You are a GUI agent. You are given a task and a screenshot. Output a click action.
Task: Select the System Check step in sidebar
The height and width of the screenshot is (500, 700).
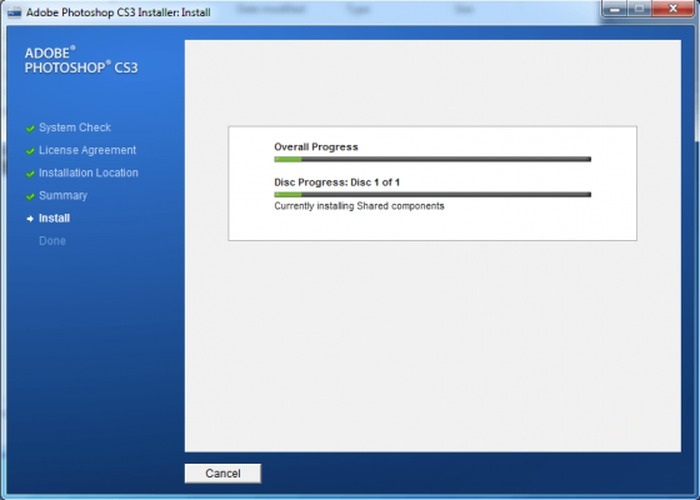coord(75,128)
